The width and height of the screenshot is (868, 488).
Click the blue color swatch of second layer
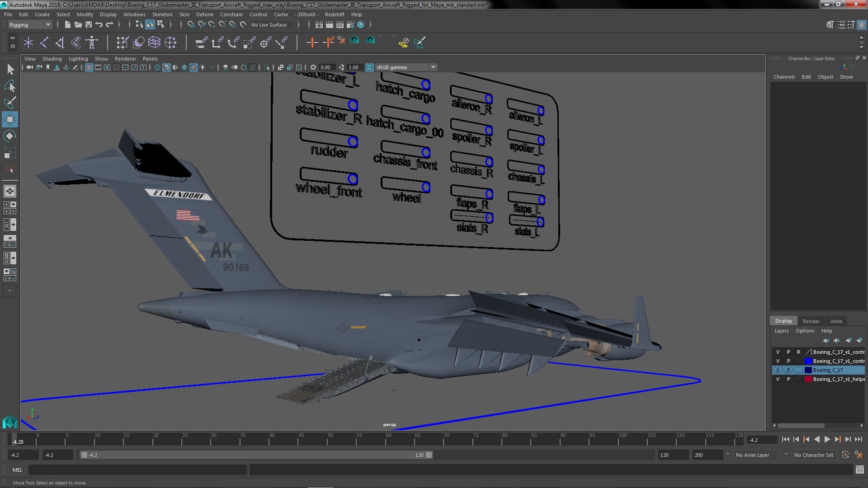[x=808, y=361]
